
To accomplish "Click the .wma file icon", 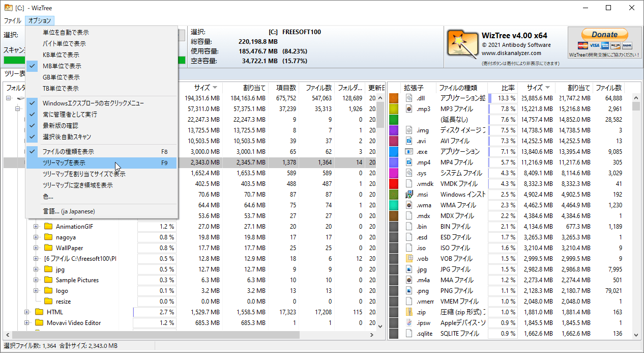I will [x=409, y=205].
